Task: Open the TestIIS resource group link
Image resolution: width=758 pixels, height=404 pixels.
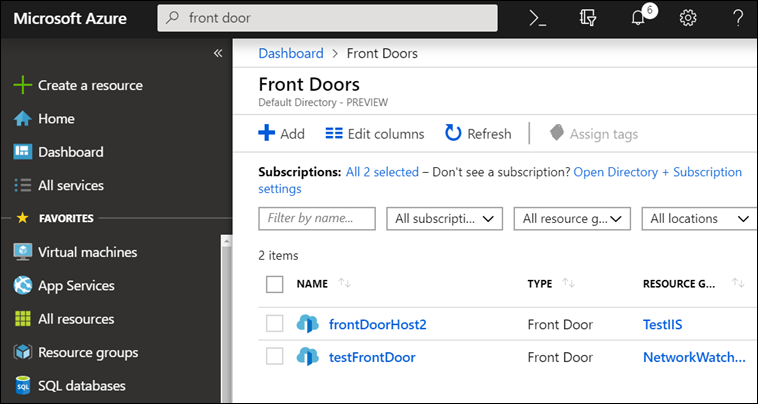Action: [x=662, y=324]
